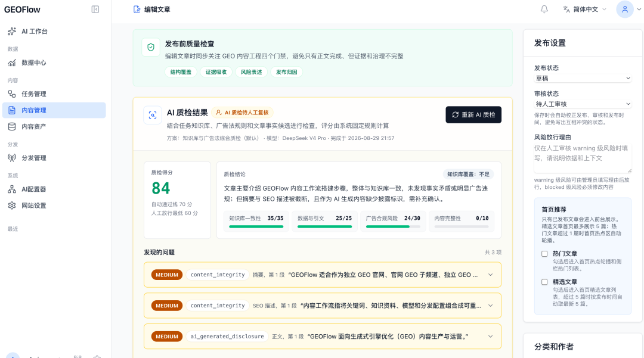Click MEDIUM badge on ai_generated_disclosure row
The width and height of the screenshot is (644, 358).
coord(167,337)
